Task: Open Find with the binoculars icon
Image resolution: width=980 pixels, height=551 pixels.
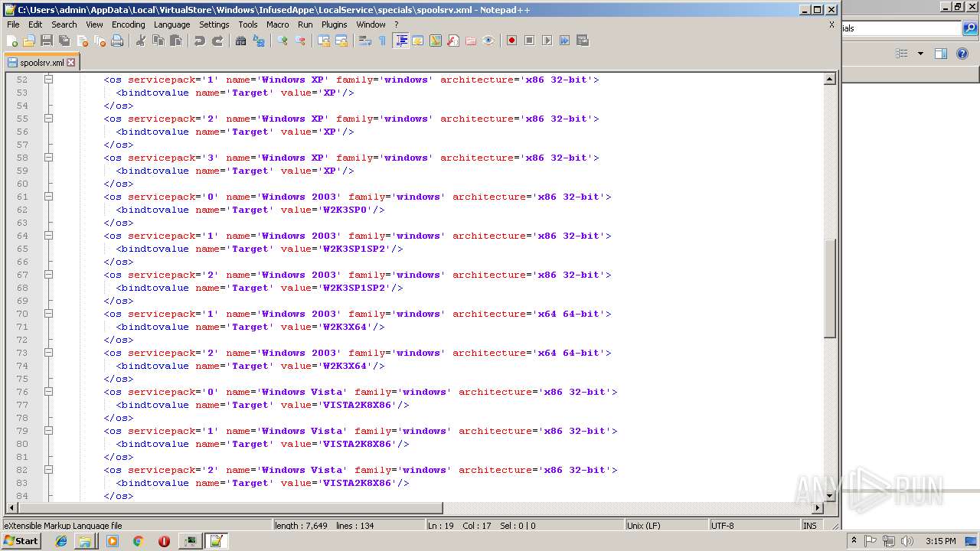Action: [241, 41]
